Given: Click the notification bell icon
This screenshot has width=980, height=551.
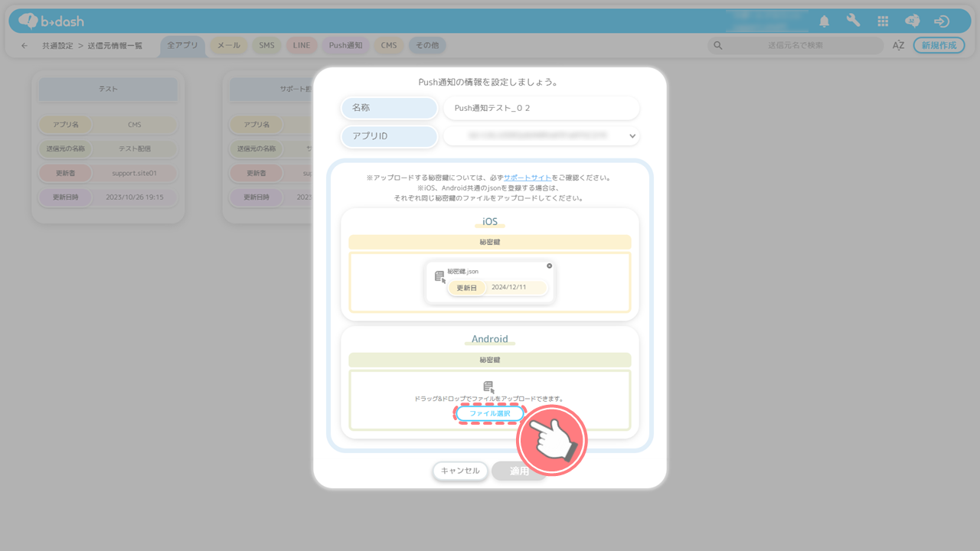Looking at the screenshot, I should (824, 21).
